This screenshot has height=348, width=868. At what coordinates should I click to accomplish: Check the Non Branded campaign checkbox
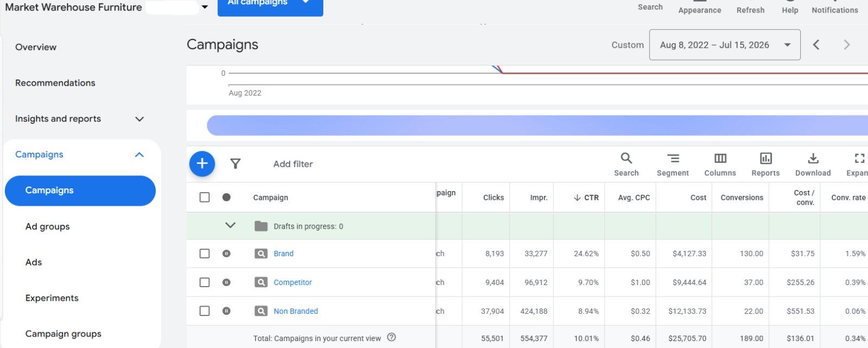(205, 311)
